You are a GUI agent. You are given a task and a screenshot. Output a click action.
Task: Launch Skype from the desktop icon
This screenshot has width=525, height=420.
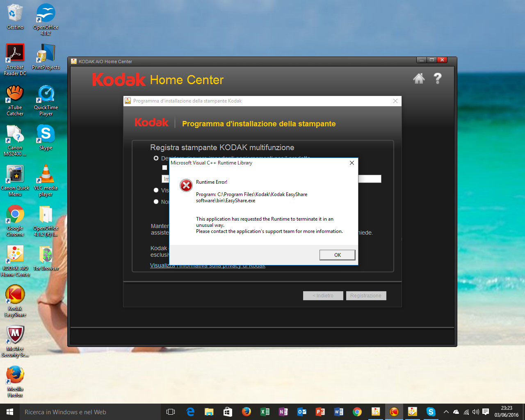pos(46,137)
